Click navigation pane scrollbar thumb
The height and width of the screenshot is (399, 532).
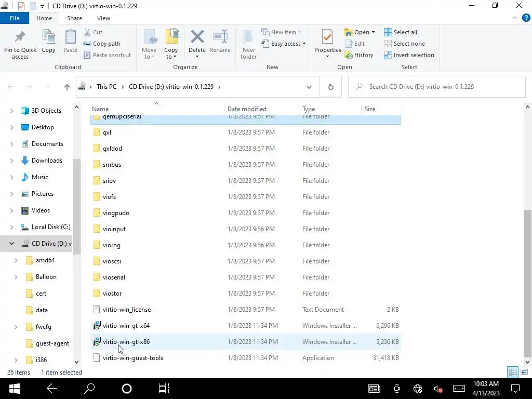point(76,206)
